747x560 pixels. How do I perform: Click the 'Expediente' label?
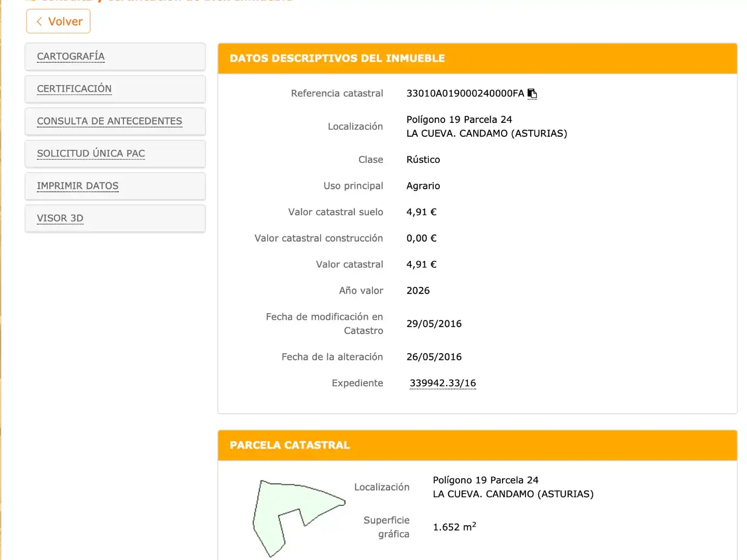[357, 383]
